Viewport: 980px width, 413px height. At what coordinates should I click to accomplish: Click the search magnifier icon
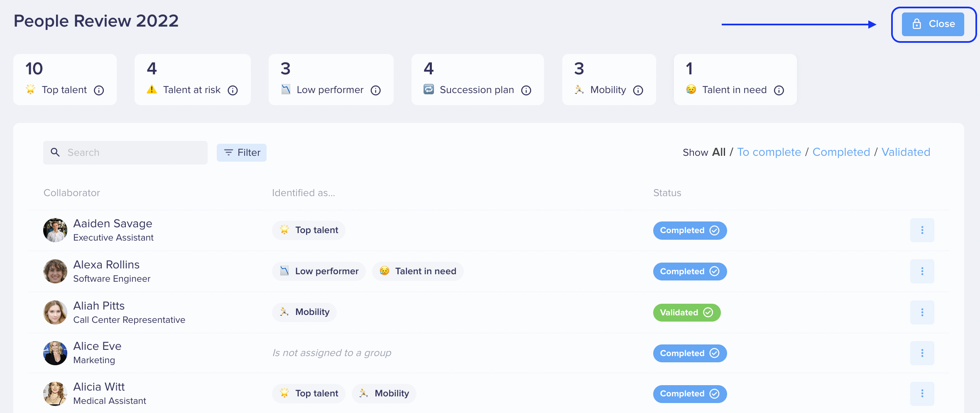(55, 152)
